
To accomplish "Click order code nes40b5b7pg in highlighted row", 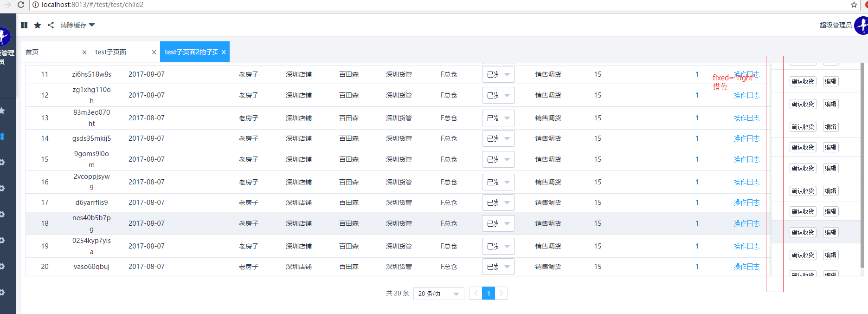I will coord(92,223).
